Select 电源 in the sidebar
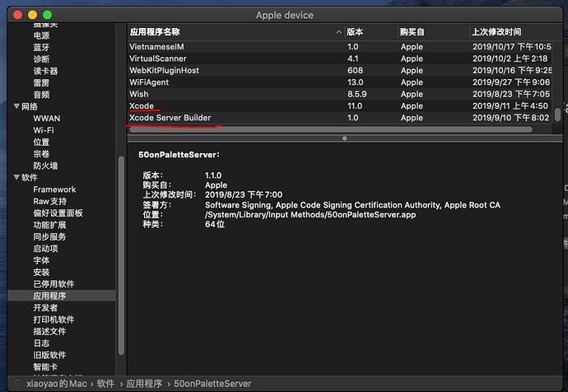Screen dimensions: 568x392 (x=41, y=35)
